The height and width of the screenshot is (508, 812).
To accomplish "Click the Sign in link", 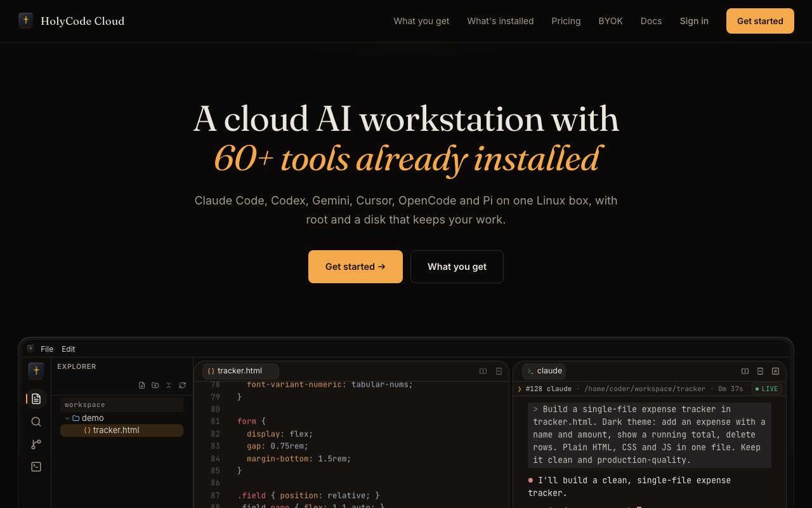I will click(694, 21).
